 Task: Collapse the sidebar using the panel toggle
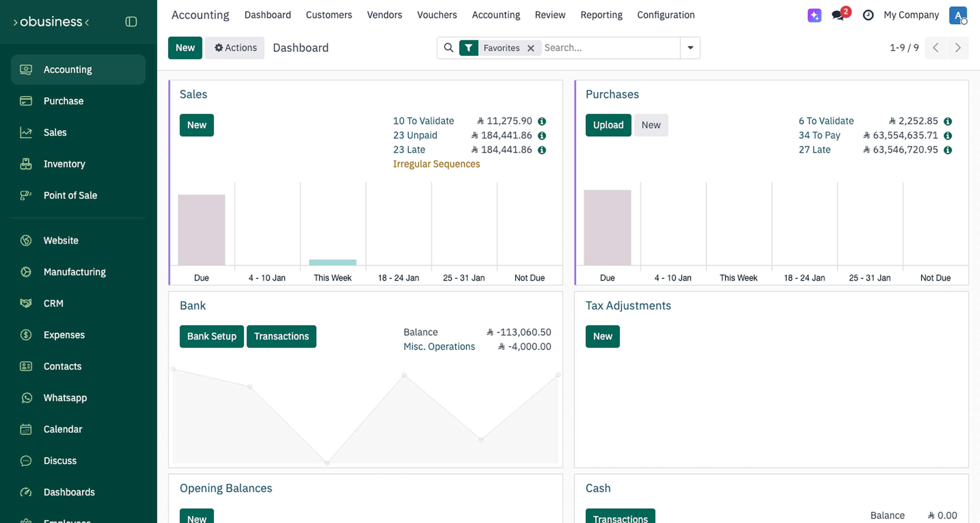coord(131,22)
